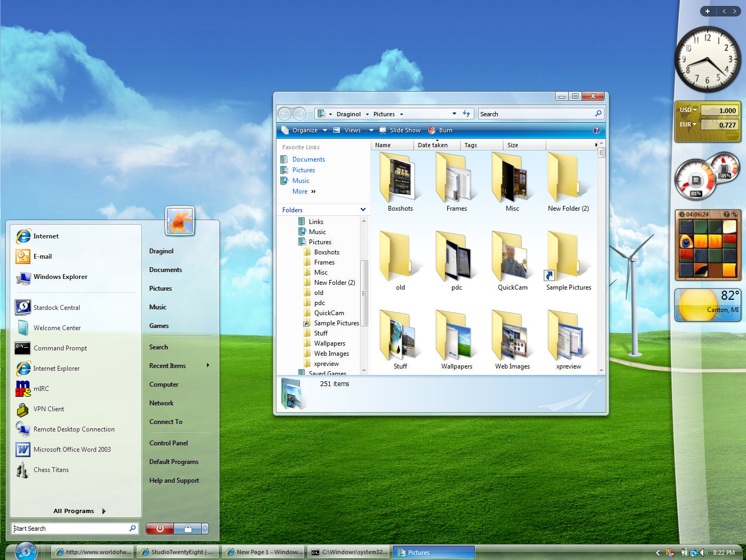The width and height of the screenshot is (746, 560).
Task: Click the picture puzzle gadget
Action: coord(708,245)
